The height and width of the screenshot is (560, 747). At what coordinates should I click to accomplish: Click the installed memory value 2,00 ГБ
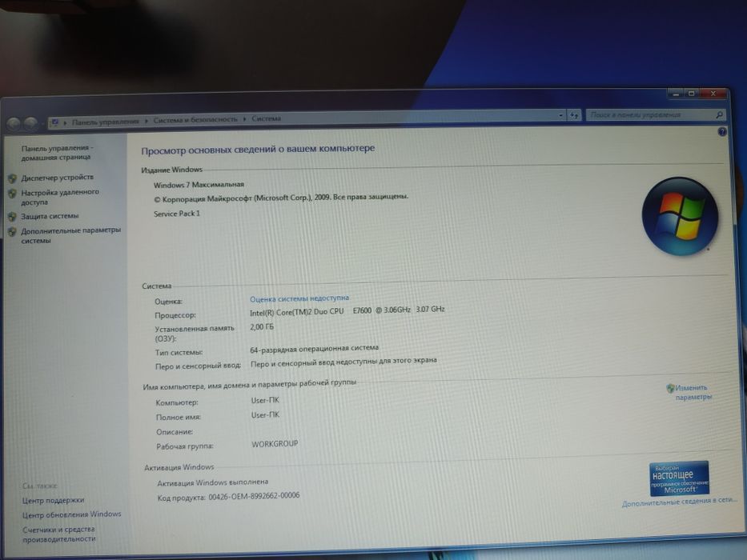pyautogui.click(x=262, y=327)
